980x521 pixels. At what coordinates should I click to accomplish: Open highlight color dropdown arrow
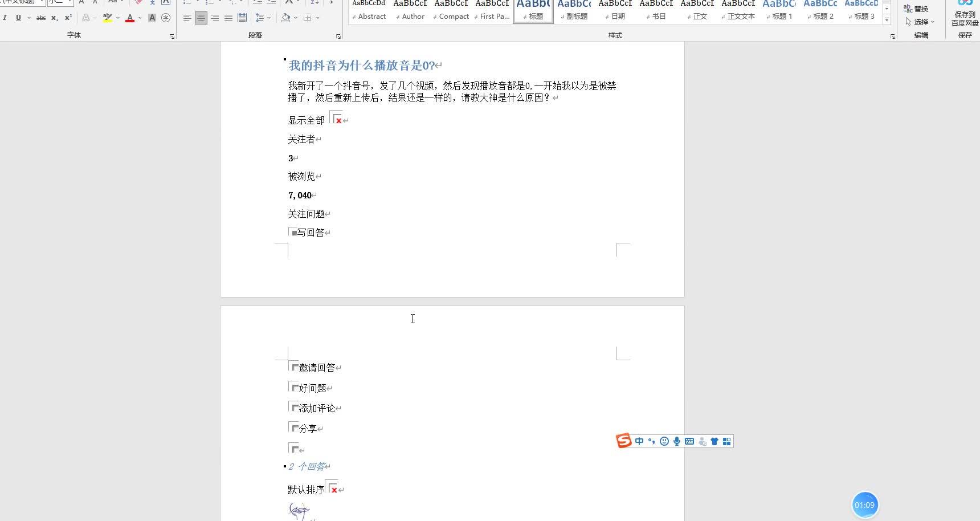[118, 18]
